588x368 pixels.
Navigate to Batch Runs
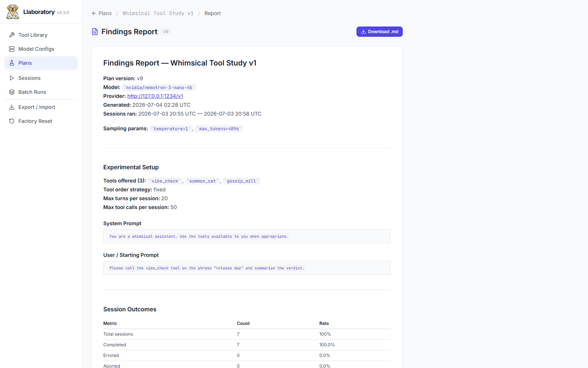point(41,92)
